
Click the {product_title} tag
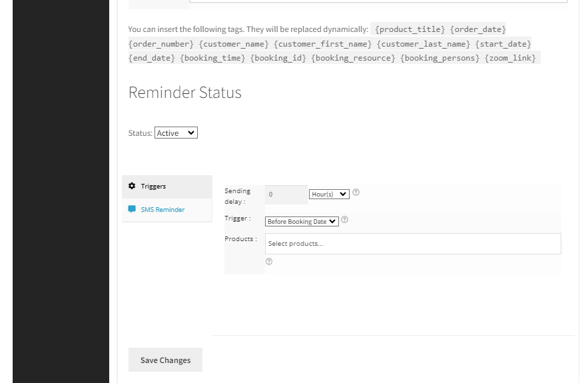(410, 29)
